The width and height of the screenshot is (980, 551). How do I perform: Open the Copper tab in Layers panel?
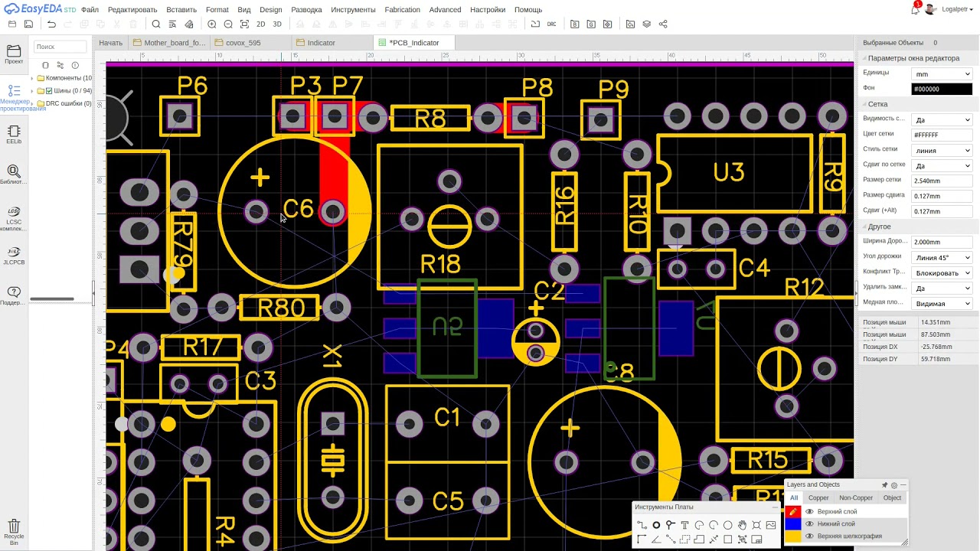(818, 498)
